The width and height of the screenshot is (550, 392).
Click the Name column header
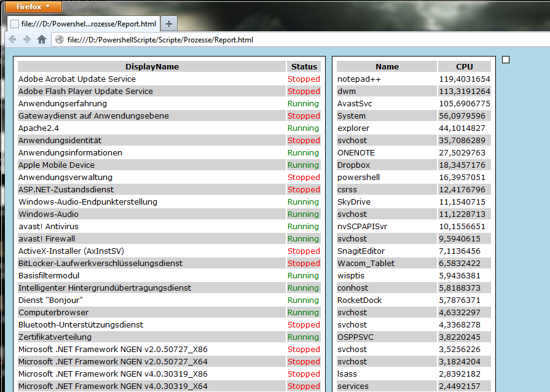pos(387,66)
